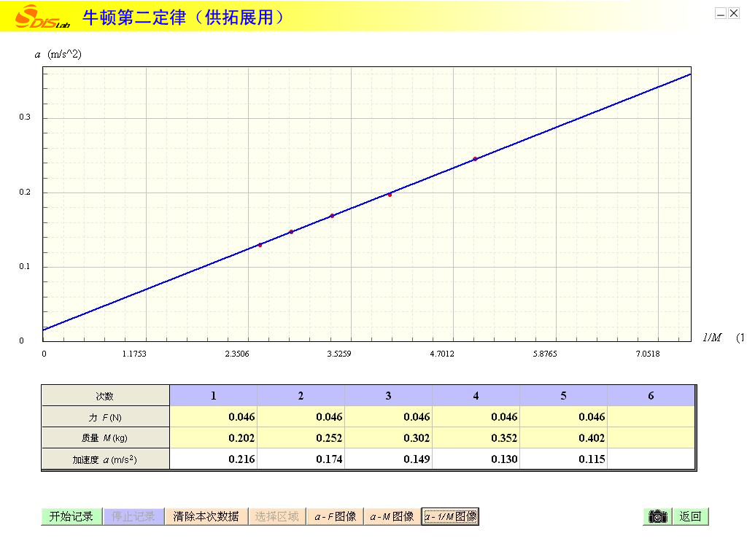This screenshot has width=747, height=560.
Task: Select empty trial column header 6
Action: click(651, 396)
